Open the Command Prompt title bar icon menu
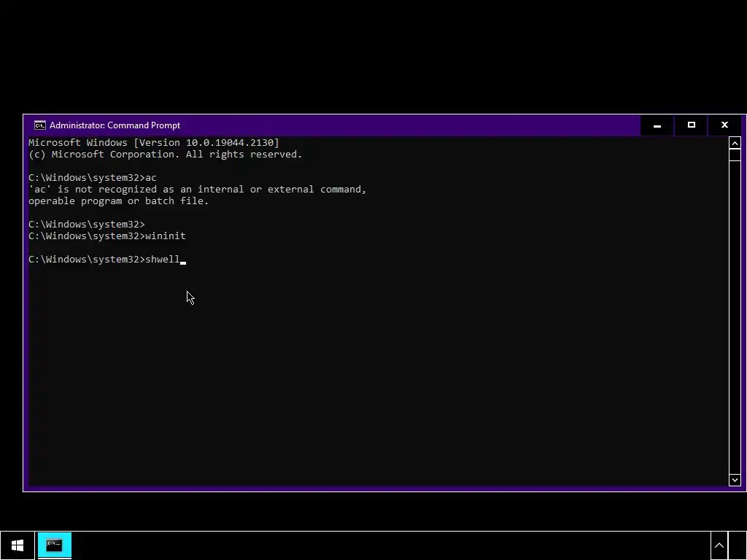This screenshot has height=560, width=747. pos(40,125)
